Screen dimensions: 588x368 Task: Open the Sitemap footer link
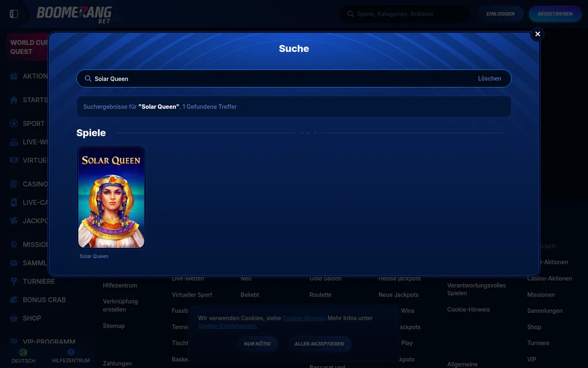click(x=114, y=326)
